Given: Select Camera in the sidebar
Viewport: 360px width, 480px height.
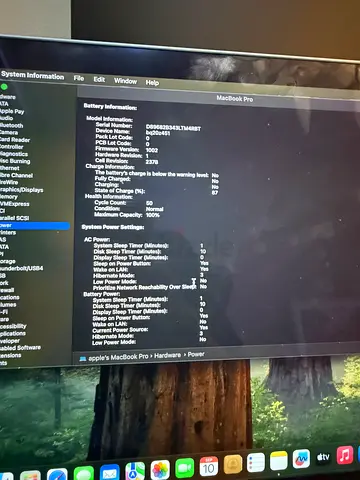Looking at the screenshot, I should [x=9, y=132].
